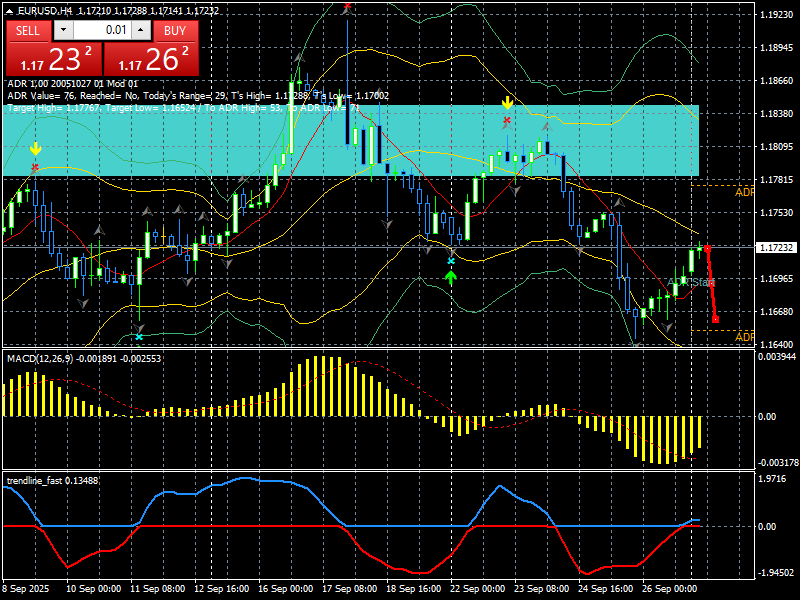Click the 1.16680 price axis value
The height and width of the screenshot is (600, 800).
[x=777, y=312]
